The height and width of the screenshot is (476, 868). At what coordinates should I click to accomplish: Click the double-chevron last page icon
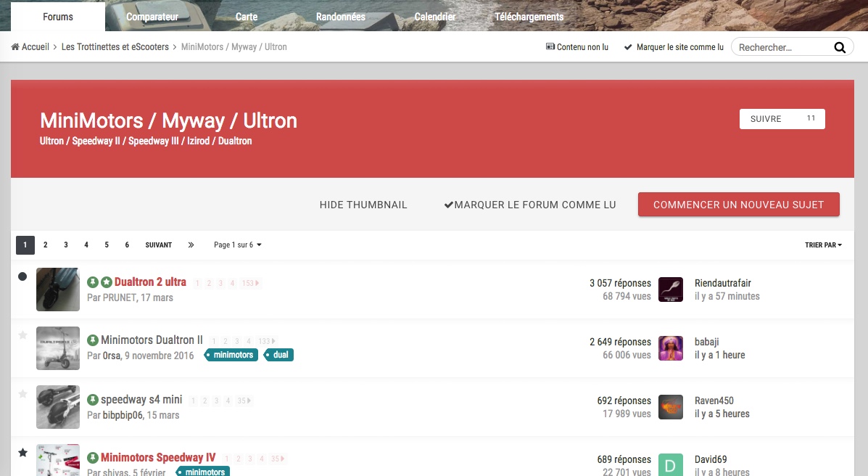(191, 245)
